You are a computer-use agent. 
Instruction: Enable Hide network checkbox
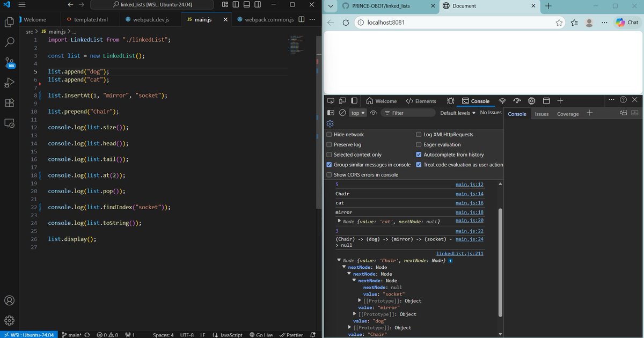pos(330,135)
